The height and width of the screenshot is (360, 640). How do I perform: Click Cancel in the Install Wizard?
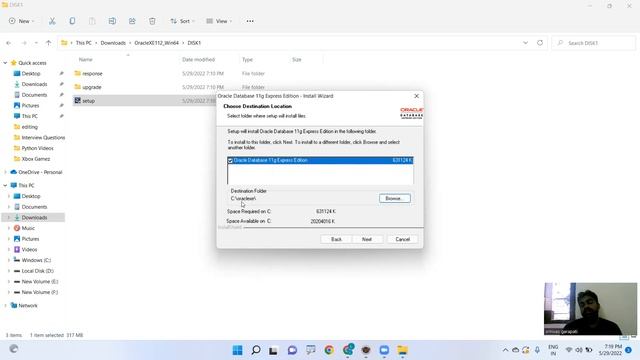402,239
